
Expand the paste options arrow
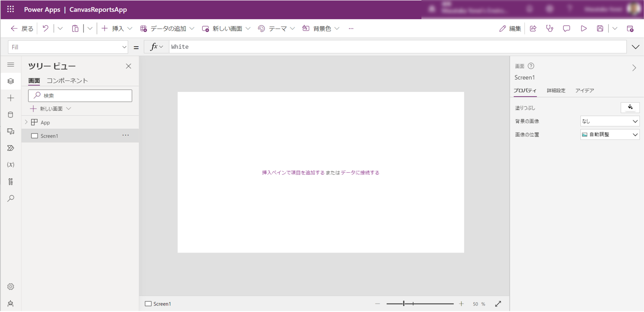(90, 29)
